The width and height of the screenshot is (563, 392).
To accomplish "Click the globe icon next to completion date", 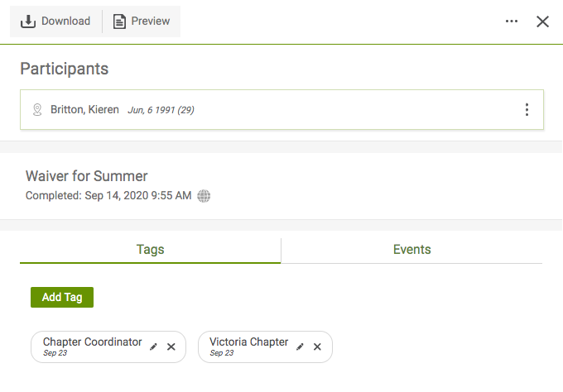I will [x=204, y=196].
